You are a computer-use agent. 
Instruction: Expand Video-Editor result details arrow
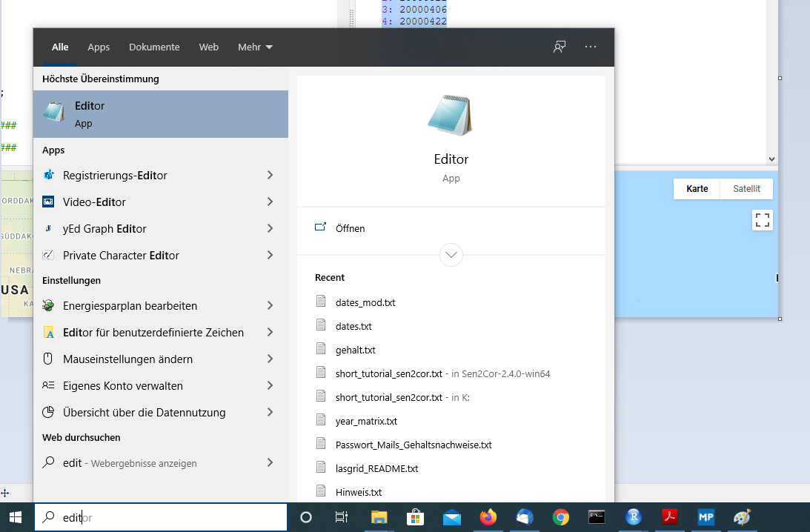(270, 202)
